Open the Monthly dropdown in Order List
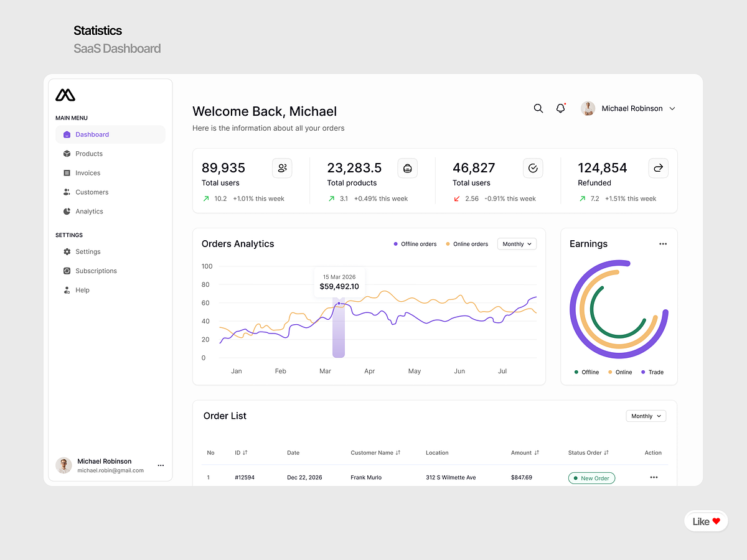Viewport: 747px width, 560px height. (x=646, y=416)
